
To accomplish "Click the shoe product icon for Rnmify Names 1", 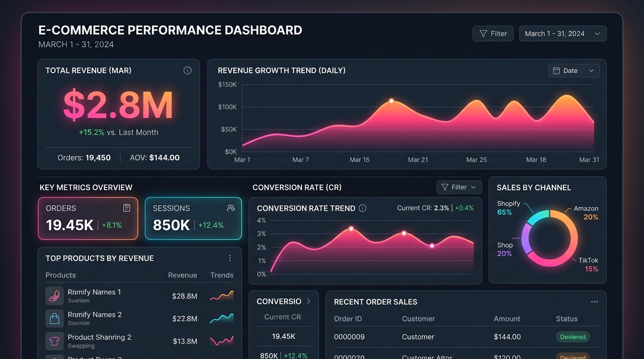I will [x=54, y=296].
